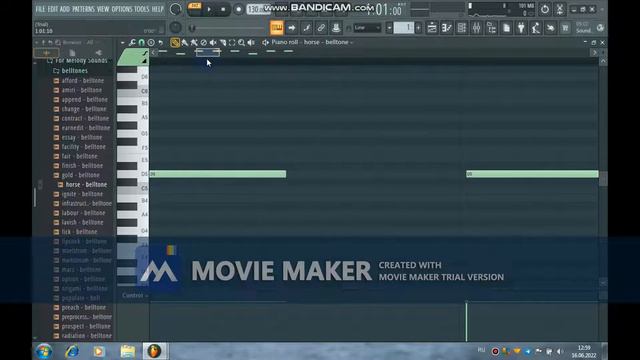Open the Browser - All selector
Viewport: 640px width, 360px height.
coord(78,42)
